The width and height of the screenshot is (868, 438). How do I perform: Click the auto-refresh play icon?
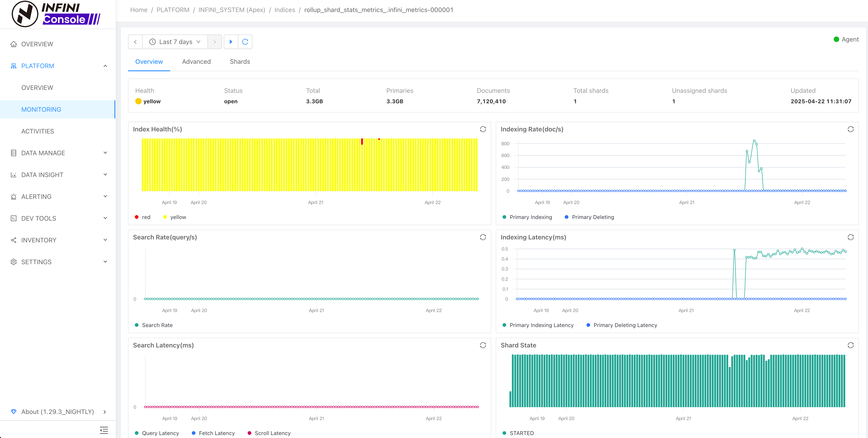231,42
